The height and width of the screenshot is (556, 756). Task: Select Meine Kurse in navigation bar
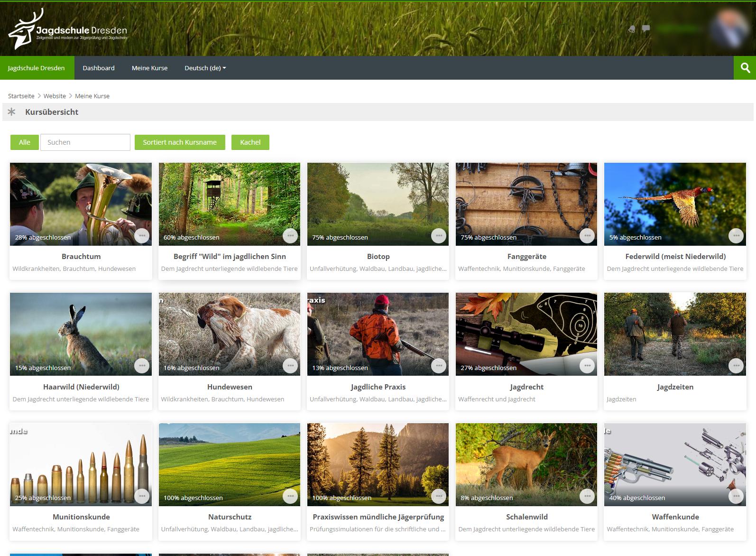click(149, 68)
